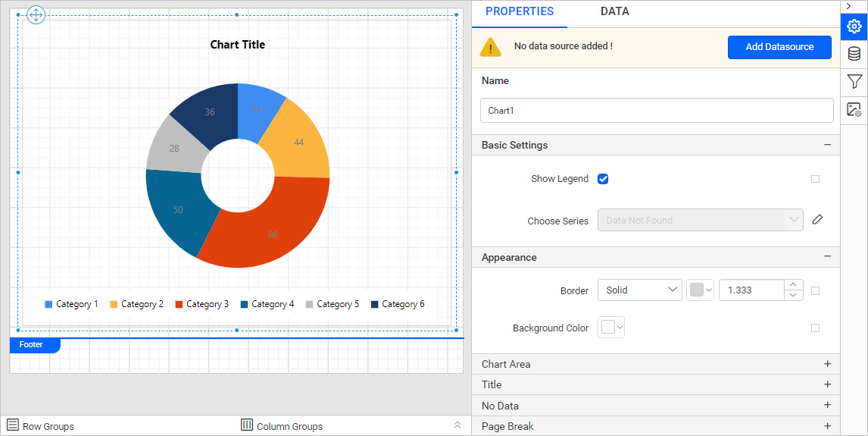Open the image manager icon in sidebar
The width and height of the screenshot is (868, 436).
(854, 110)
